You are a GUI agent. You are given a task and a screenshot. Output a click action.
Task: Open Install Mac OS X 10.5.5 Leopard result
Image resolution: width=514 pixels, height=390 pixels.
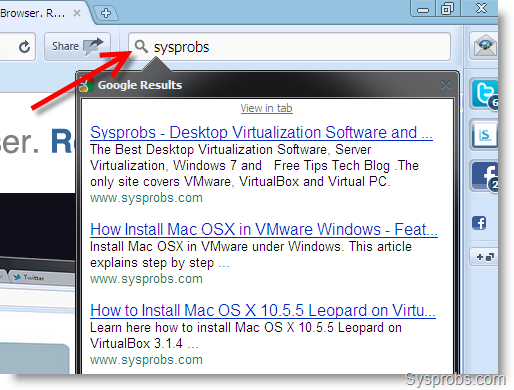pyautogui.click(x=263, y=310)
